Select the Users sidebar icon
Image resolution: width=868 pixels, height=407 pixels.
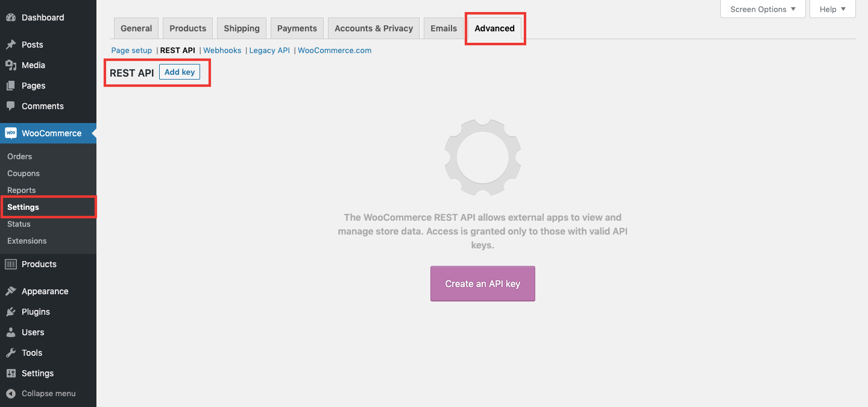tap(11, 332)
